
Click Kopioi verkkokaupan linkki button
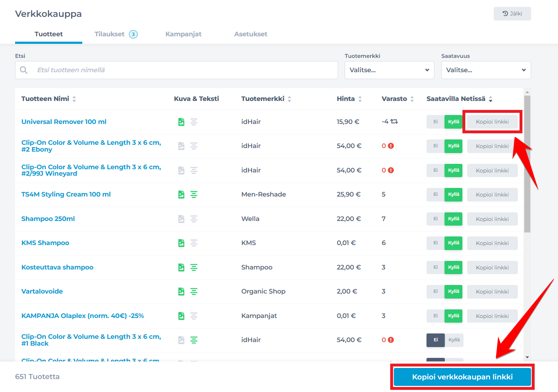click(x=462, y=377)
